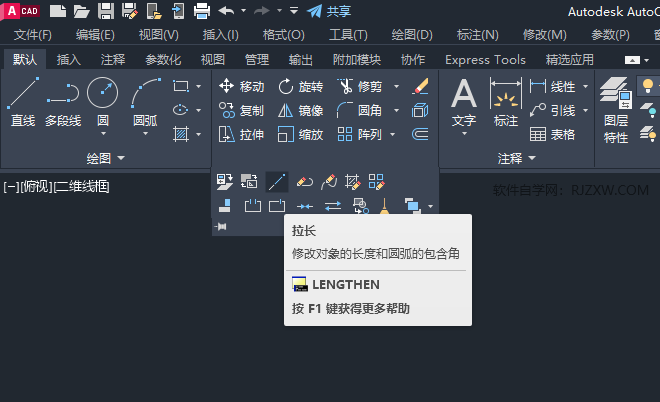The image size is (660, 402).
Task: Click the Delete Duplicates broom icon
Action: (x=384, y=206)
